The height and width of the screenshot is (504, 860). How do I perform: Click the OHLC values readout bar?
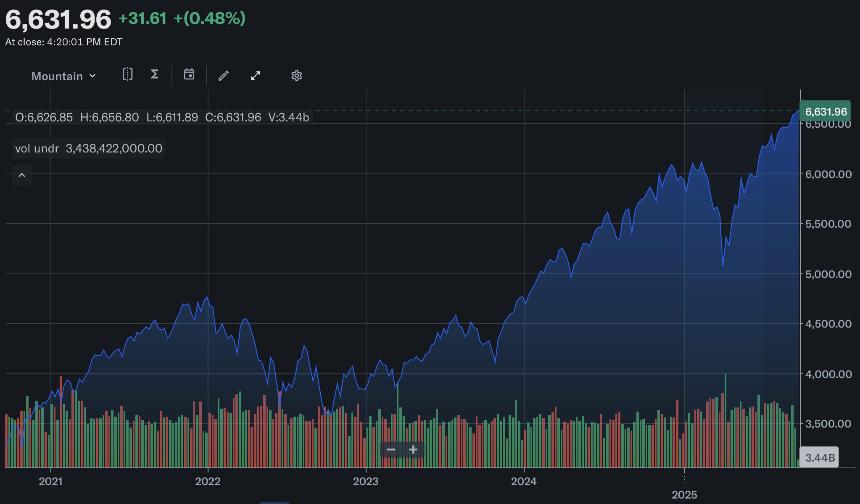click(162, 117)
